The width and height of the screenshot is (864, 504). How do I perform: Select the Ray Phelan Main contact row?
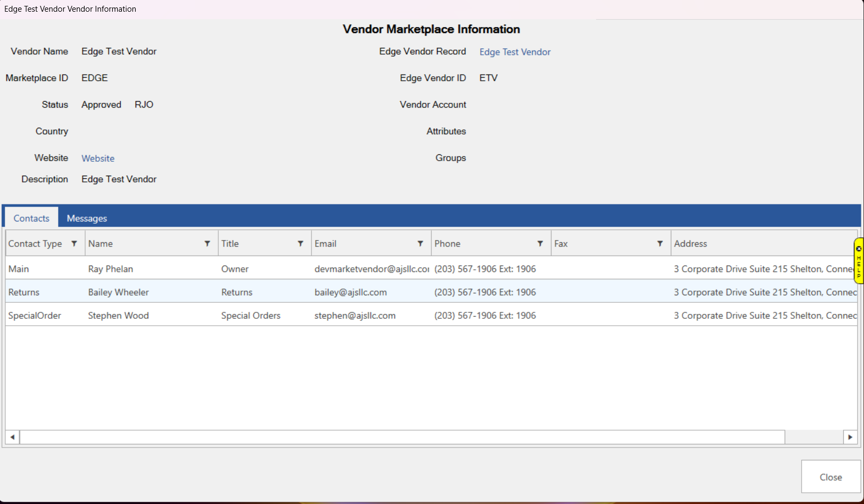[111, 269]
